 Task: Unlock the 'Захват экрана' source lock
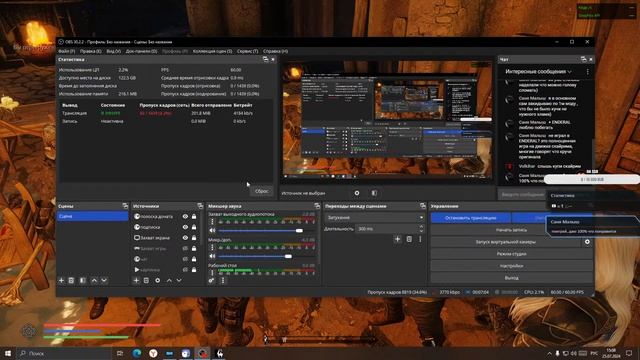pyautogui.click(x=194, y=238)
